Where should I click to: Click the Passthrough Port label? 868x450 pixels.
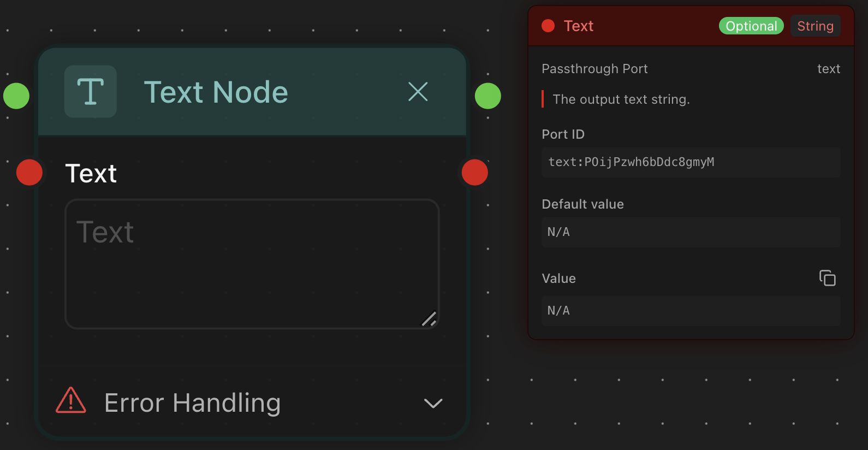pyautogui.click(x=594, y=69)
